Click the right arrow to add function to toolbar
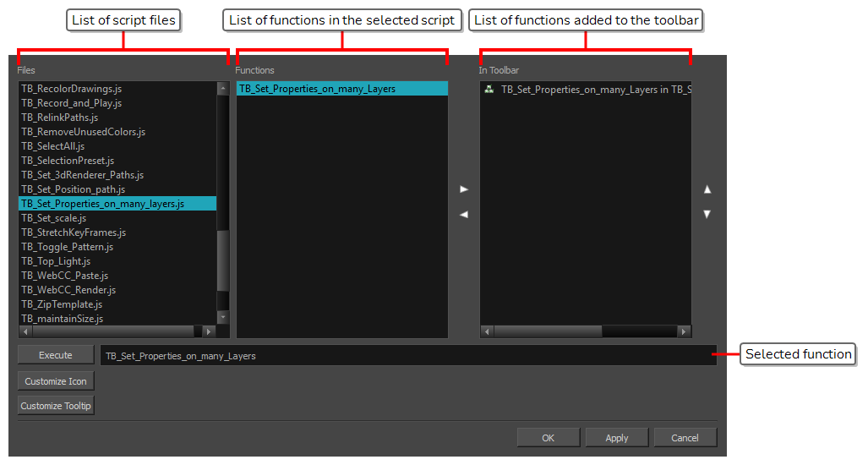The height and width of the screenshot is (465, 868). [463, 189]
